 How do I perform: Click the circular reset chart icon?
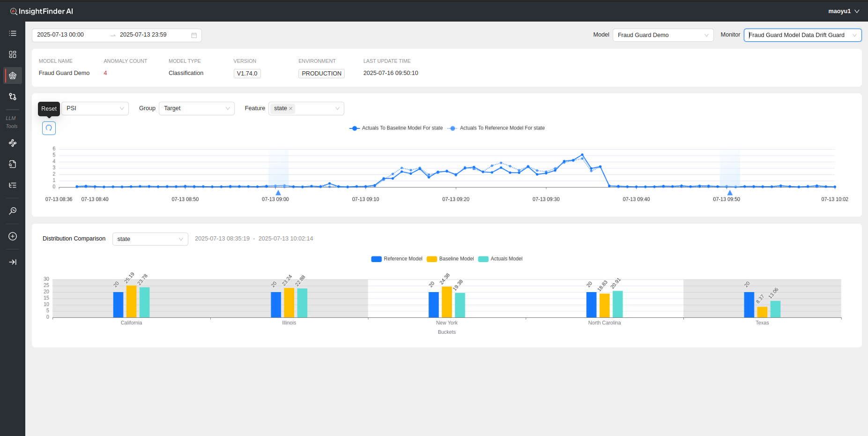(49, 128)
